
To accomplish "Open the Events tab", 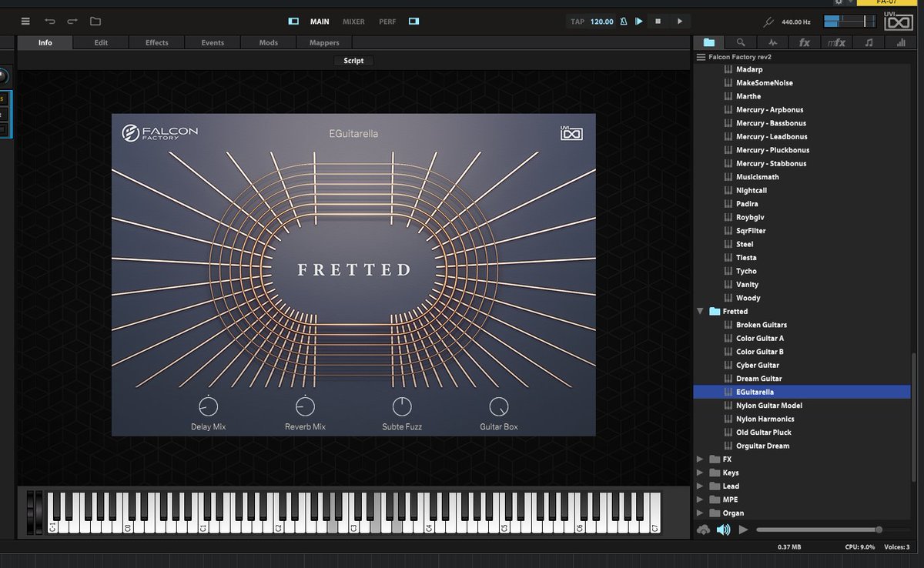I will tap(213, 42).
